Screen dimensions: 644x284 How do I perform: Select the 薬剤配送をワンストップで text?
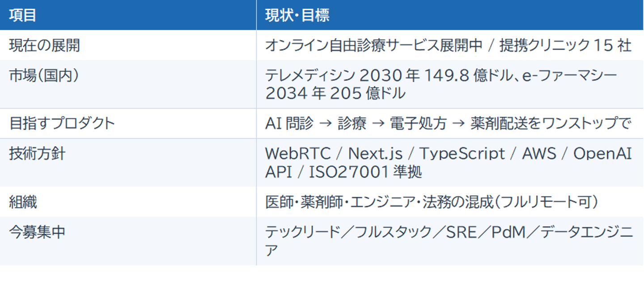551,124
